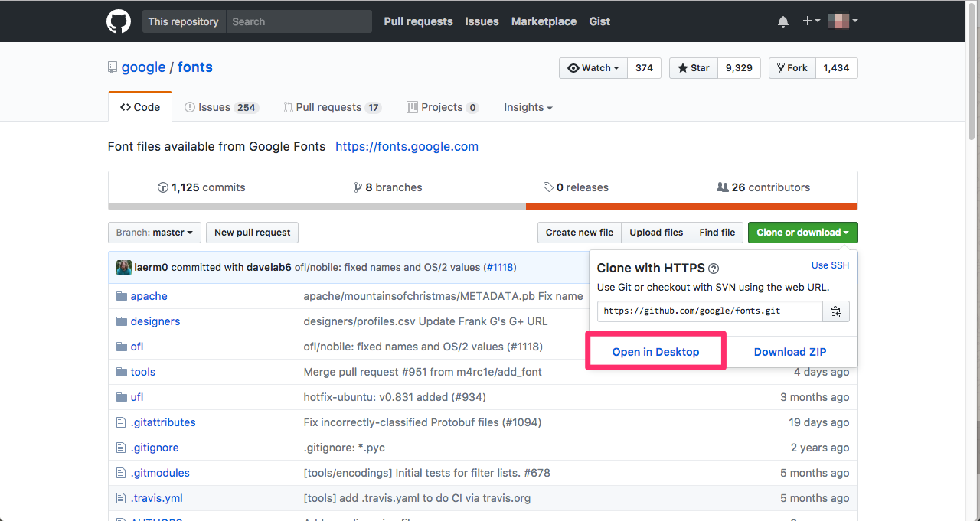Screen dimensions: 980x521
Task: Click the This repository search scope label
Action: point(183,21)
